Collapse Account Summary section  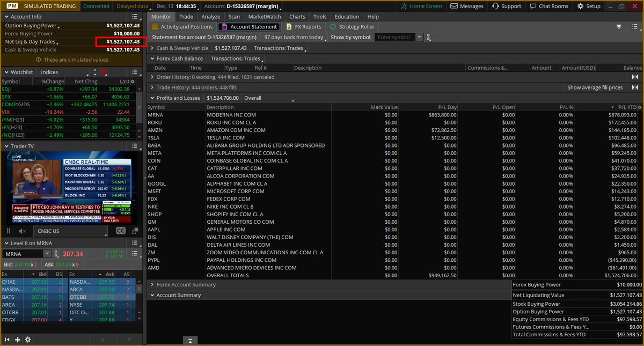point(152,295)
